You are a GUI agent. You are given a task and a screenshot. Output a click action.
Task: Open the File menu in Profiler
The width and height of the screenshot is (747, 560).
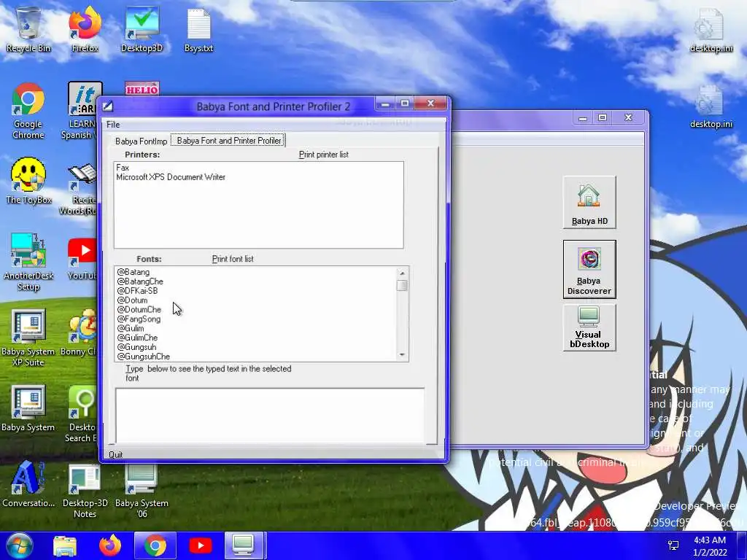113,124
